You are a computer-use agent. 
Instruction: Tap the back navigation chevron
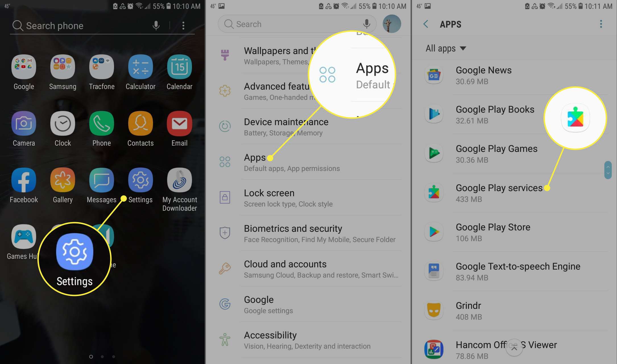pyautogui.click(x=426, y=24)
